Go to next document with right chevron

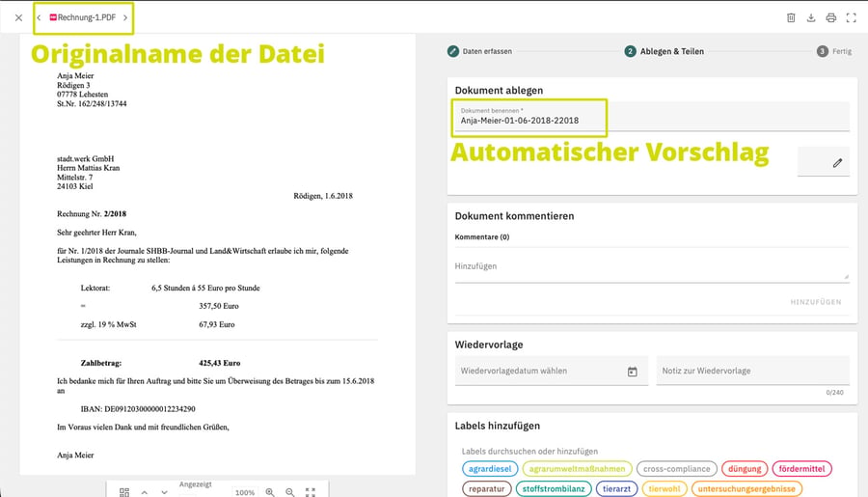pos(125,17)
